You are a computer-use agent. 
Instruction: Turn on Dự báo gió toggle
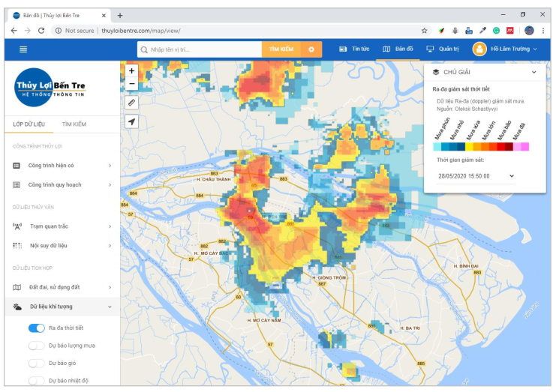(x=36, y=363)
